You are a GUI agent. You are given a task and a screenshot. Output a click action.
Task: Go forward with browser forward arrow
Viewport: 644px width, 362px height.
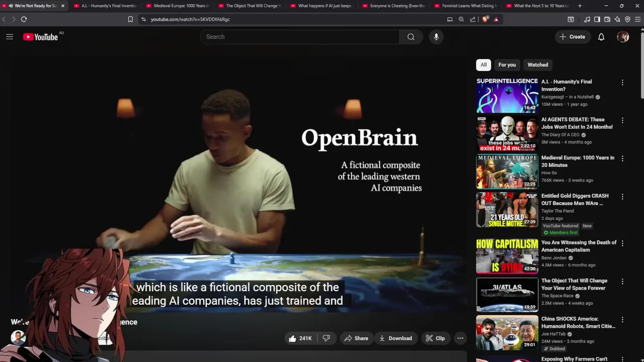(13, 19)
